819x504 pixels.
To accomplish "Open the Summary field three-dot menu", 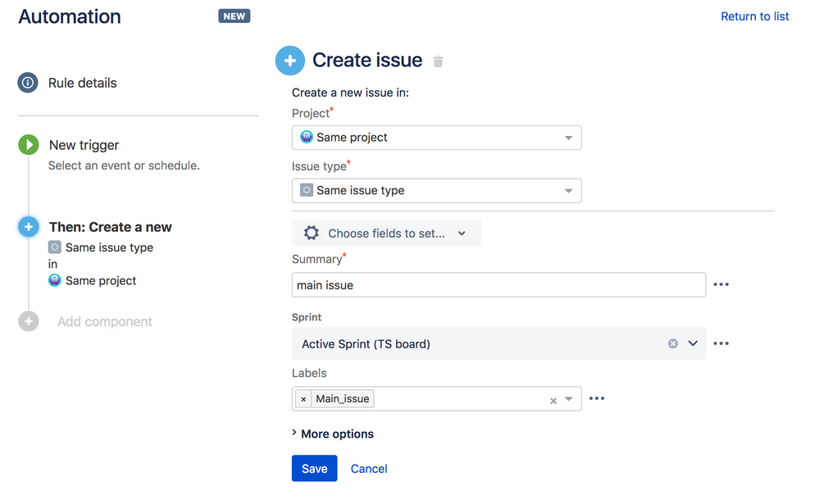I will pos(721,284).
